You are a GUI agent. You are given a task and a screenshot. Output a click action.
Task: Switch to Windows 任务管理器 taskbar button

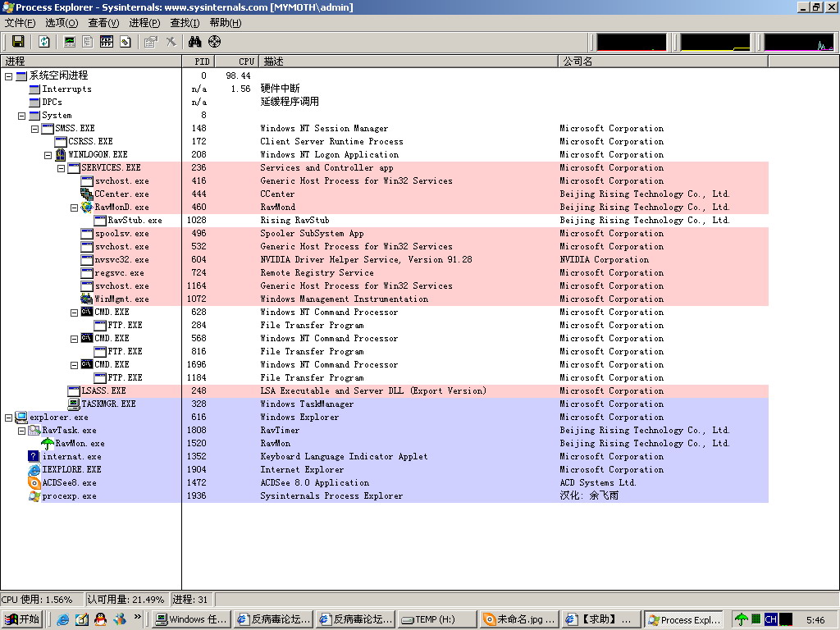191,619
